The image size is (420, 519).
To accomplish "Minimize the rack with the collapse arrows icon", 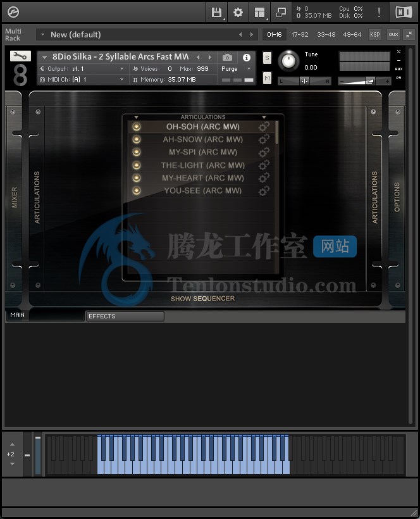I will pos(409,34).
